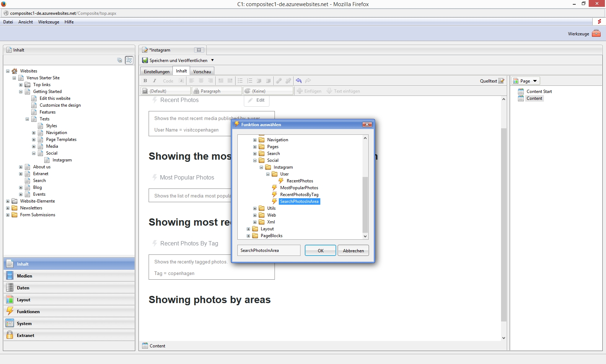
Task: Toggle italic formatting
Action: (x=155, y=81)
